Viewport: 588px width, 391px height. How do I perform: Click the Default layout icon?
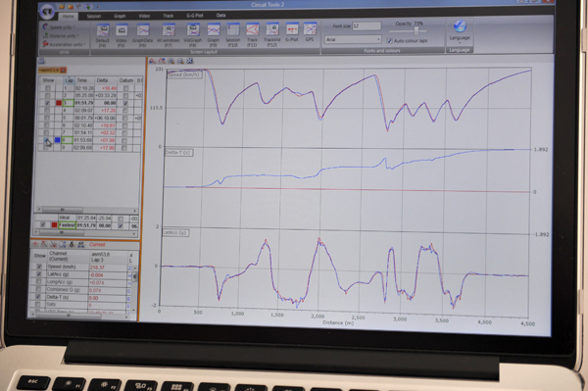(x=103, y=30)
